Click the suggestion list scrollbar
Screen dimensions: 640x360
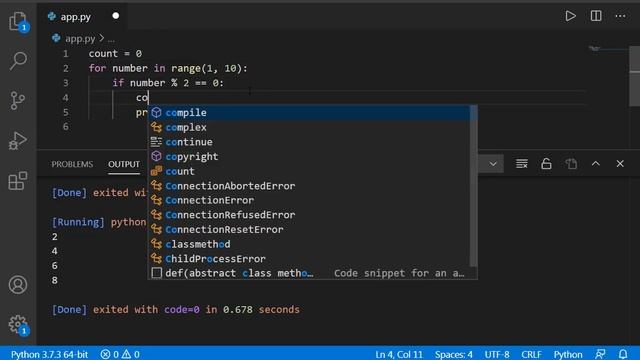click(473, 186)
